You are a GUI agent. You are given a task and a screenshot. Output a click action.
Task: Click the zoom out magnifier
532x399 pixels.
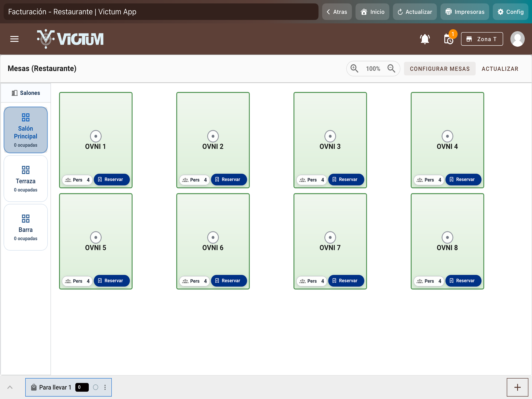[391, 69]
